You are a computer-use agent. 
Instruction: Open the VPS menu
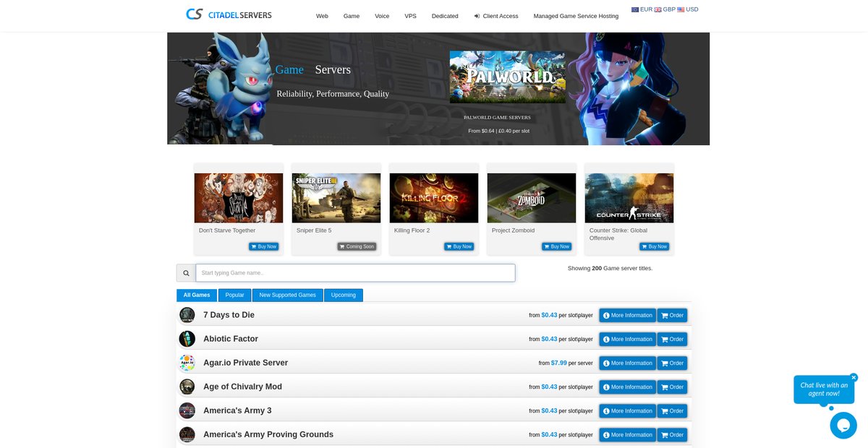[x=411, y=16]
